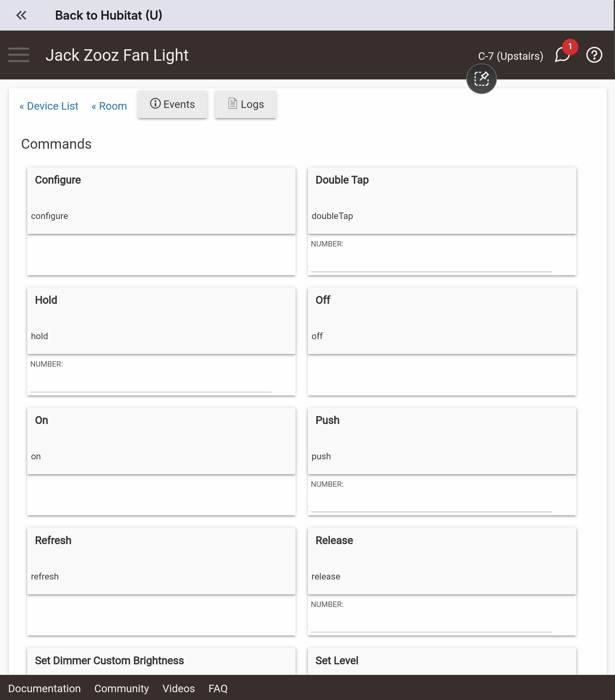The image size is (615, 700).
Task: Open the hamburger navigation menu
Action: 19,55
